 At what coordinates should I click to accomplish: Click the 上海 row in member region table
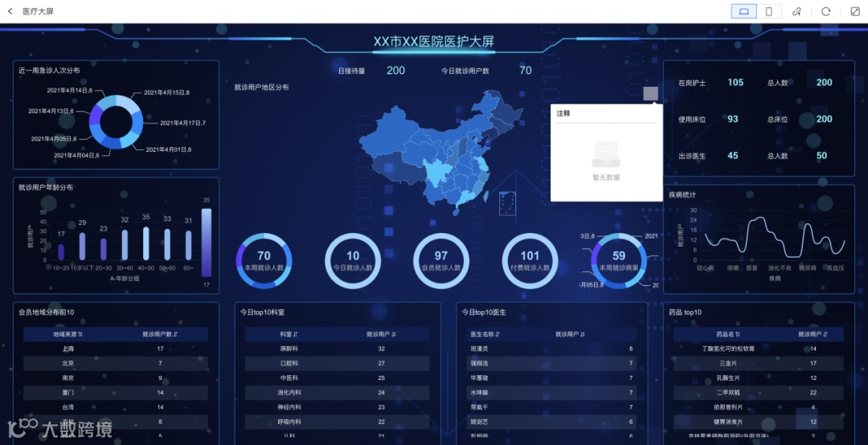pyautogui.click(x=116, y=349)
